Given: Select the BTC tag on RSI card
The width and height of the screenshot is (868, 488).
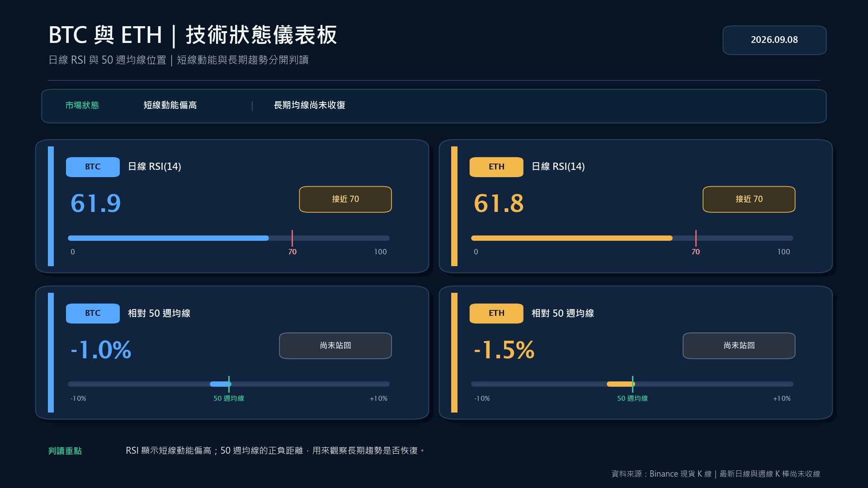Looking at the screenshot, I should 93,167.
